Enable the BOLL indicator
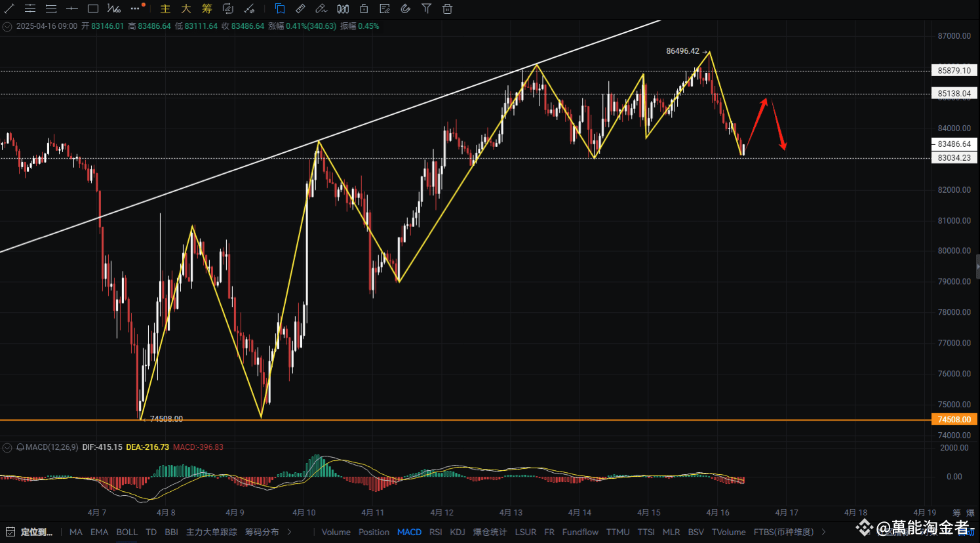This screenshot has height=543, width=980. [x=127, y=532]
